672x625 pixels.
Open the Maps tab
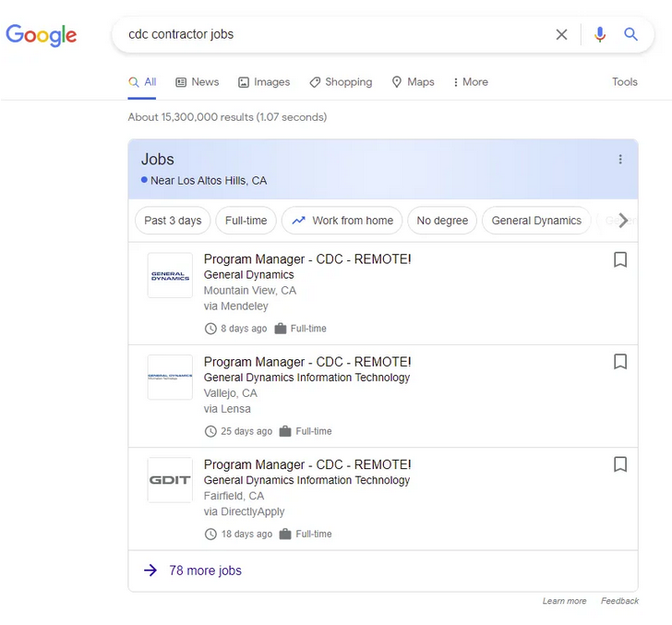click(x=413, y=82)
